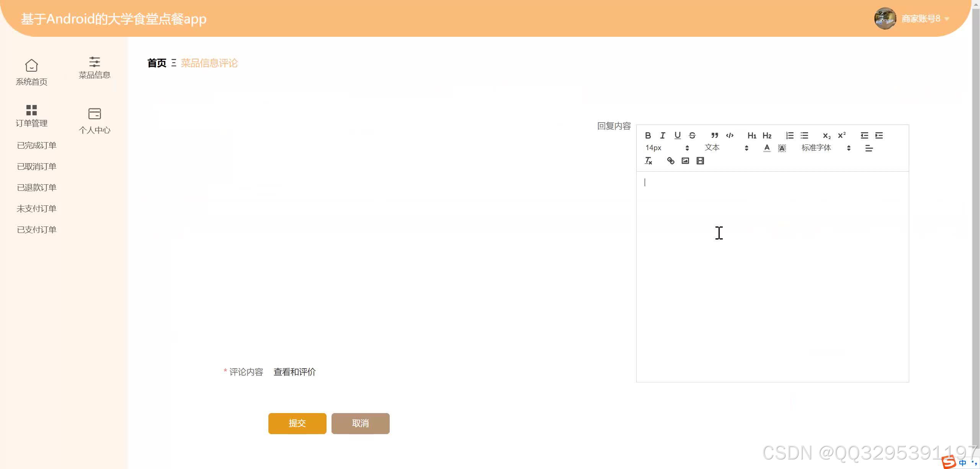Insert video into reply content
Viewport: 980px width, 469px height.
coord(700,161)
